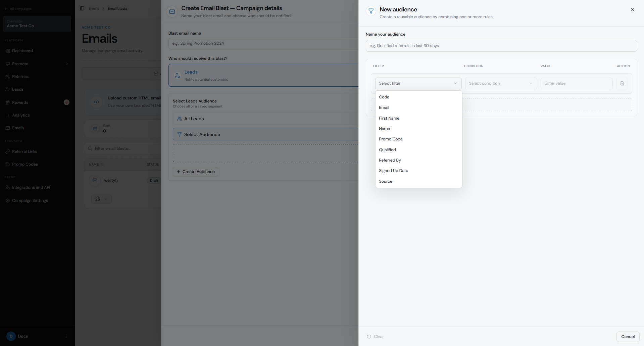Open the Acme Test Co campaign selector

37,24
